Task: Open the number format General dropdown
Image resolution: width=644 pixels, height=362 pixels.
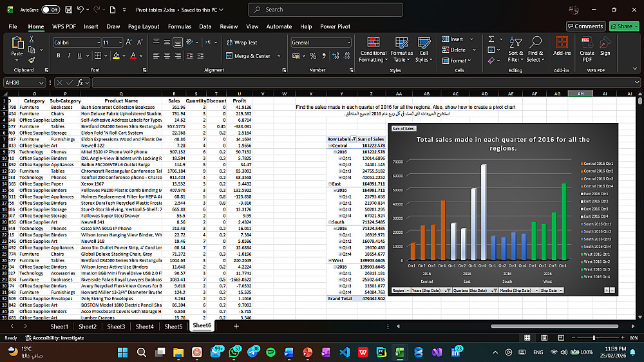Action: [x=348, y=43]
